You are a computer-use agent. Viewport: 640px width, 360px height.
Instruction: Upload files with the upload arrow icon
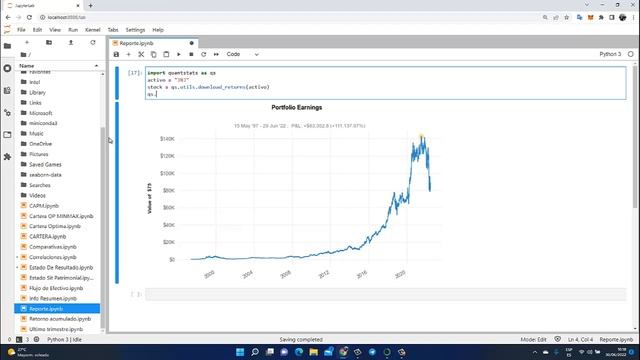[71, 42]
